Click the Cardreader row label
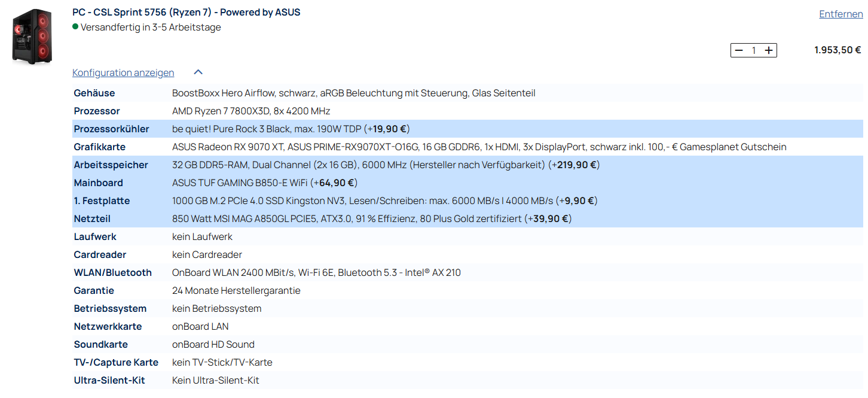 [x=100, y=254]
